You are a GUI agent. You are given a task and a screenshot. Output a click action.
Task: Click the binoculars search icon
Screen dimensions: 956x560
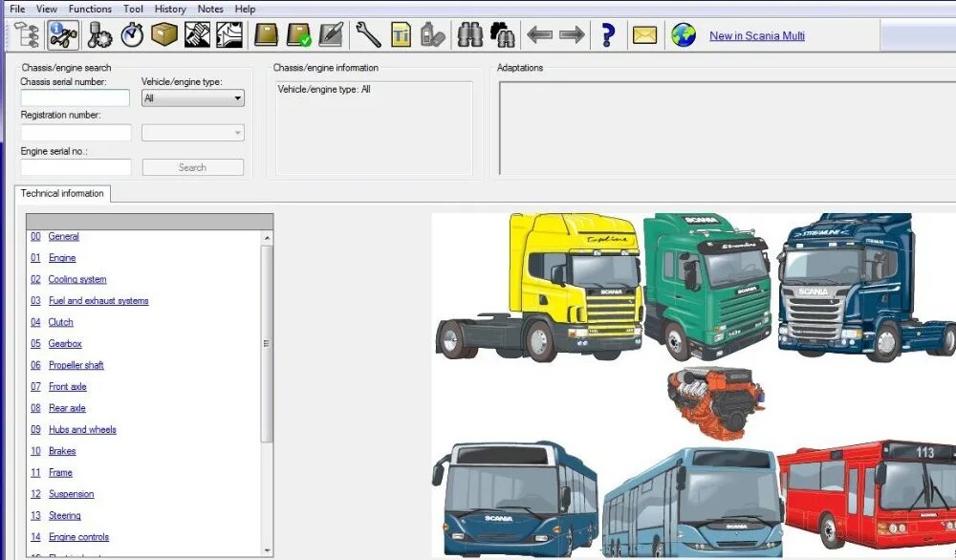[468, 34]
